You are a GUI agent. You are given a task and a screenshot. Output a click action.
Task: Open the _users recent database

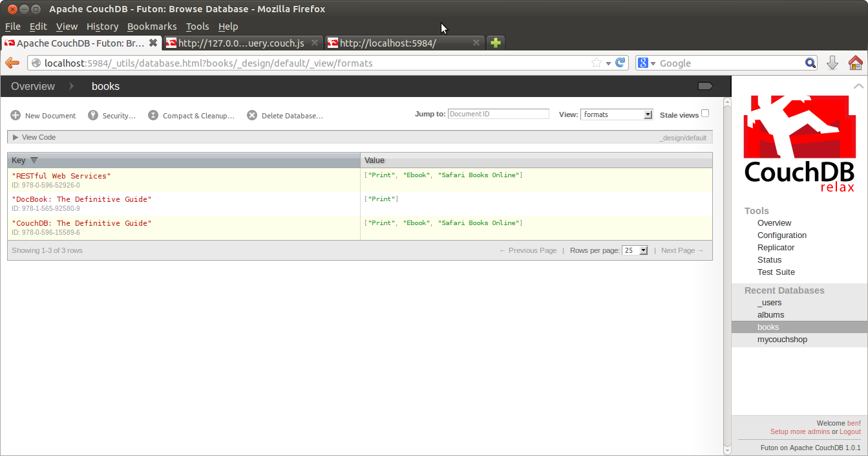(x=770, y=303)
